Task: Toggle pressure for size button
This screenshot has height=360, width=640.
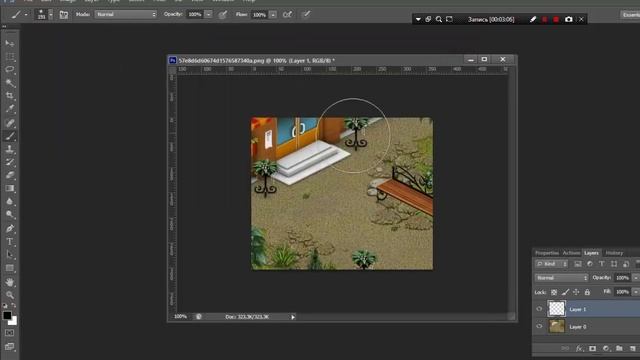Action: (306, 15)
